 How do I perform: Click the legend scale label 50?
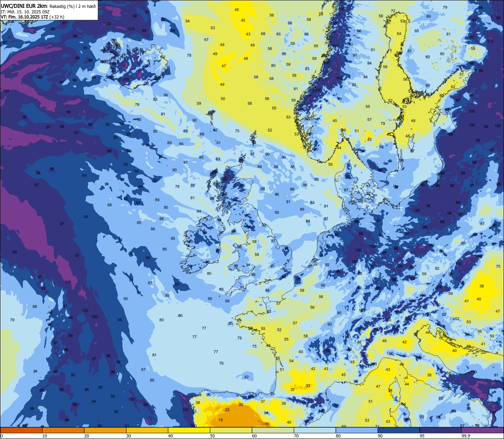tap(212, 436)
